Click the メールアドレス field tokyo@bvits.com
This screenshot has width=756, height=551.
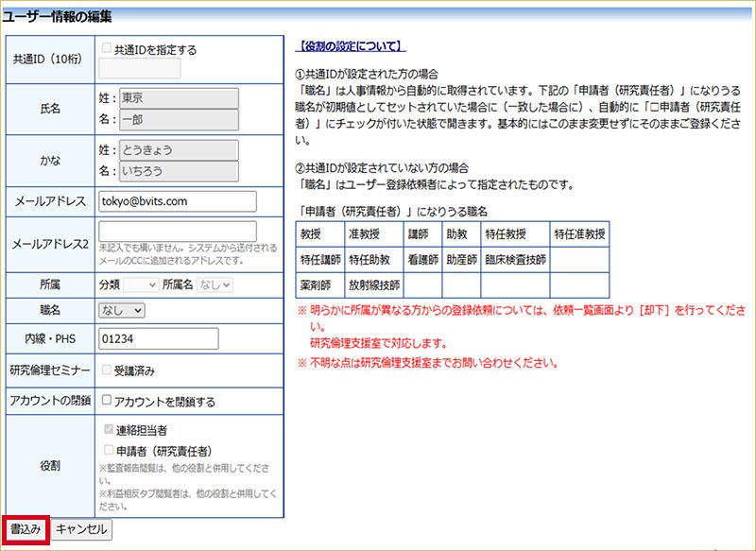coord(178,201)
